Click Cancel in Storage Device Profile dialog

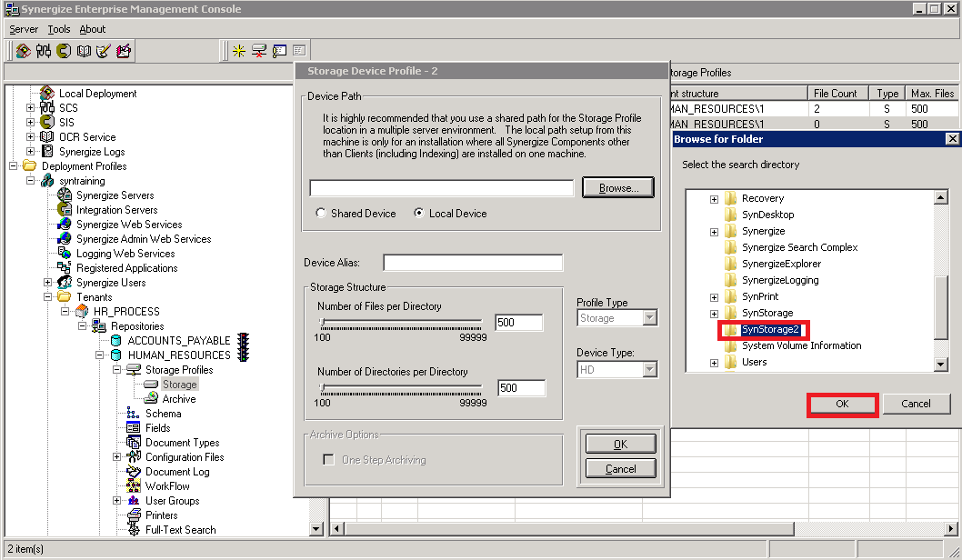[621, 468]
